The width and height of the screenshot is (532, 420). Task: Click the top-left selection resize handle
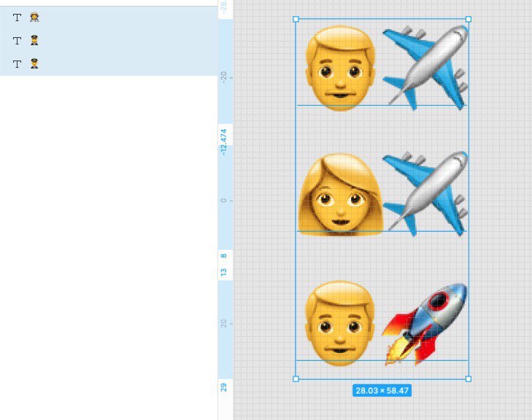tap(296, 19)
